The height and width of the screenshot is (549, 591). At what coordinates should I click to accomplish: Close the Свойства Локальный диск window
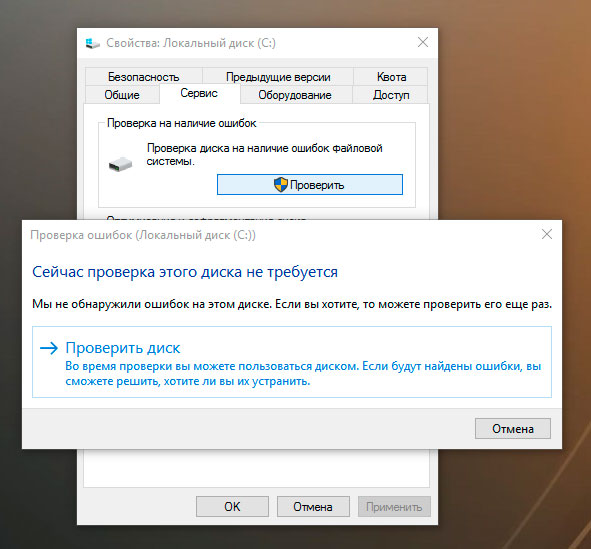tap(423, 42)
